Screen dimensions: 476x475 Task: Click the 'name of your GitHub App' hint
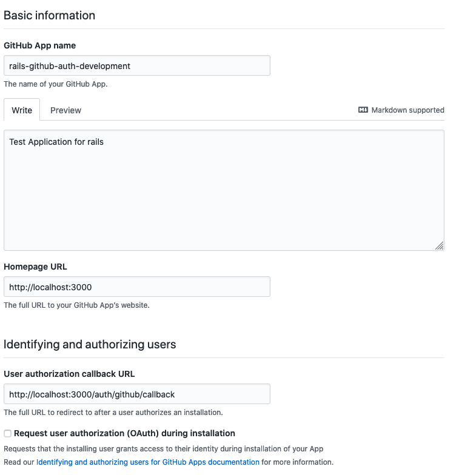(x=56, y=84)
